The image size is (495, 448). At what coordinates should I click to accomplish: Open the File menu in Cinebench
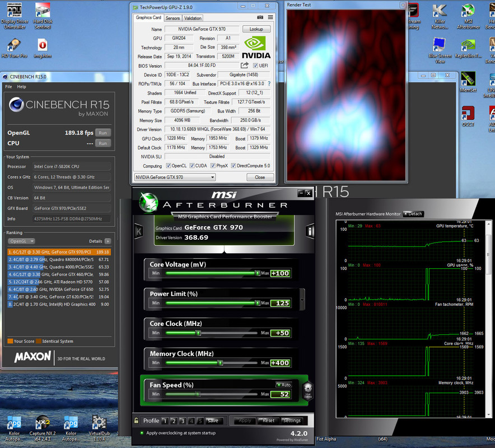[x=8, y=86]
